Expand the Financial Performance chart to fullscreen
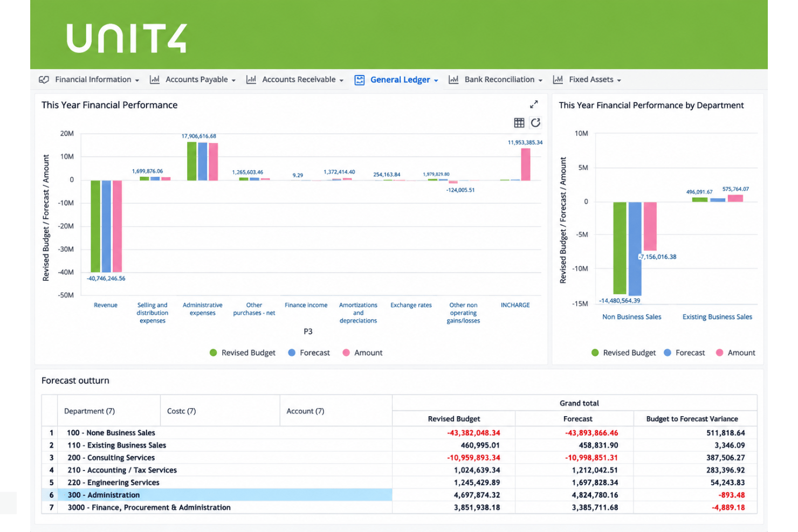This screenshot has height=532, width=798. tap(534, 104)
